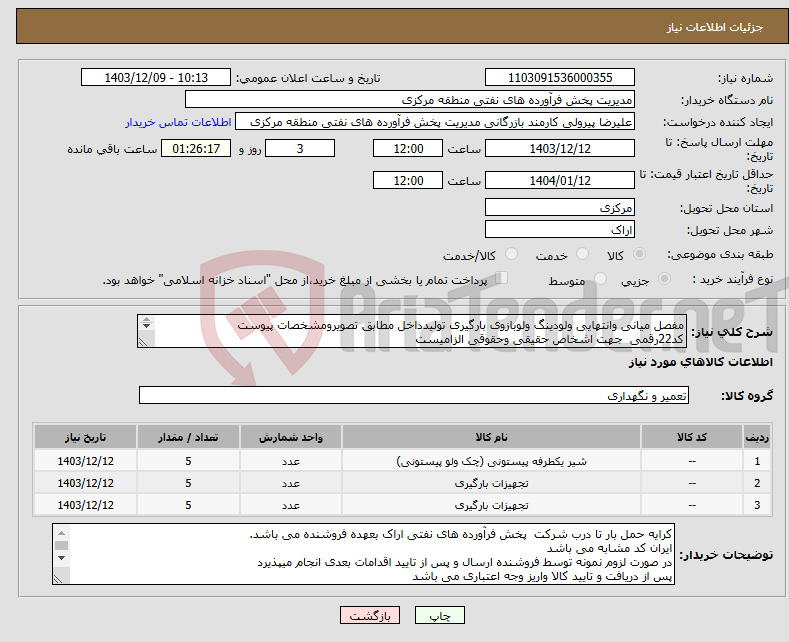Select the کالا radio button
Image resolution: width=789 pixels, height=642 pixels.
640,254
